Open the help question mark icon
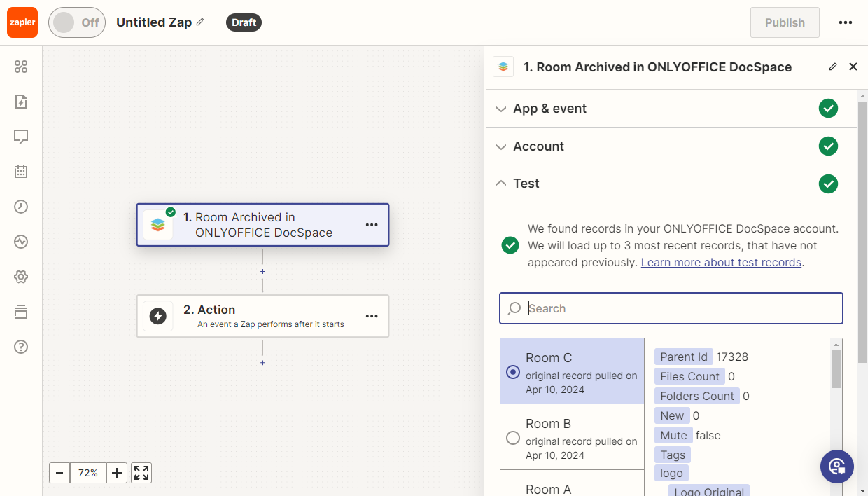 [21, 347]
